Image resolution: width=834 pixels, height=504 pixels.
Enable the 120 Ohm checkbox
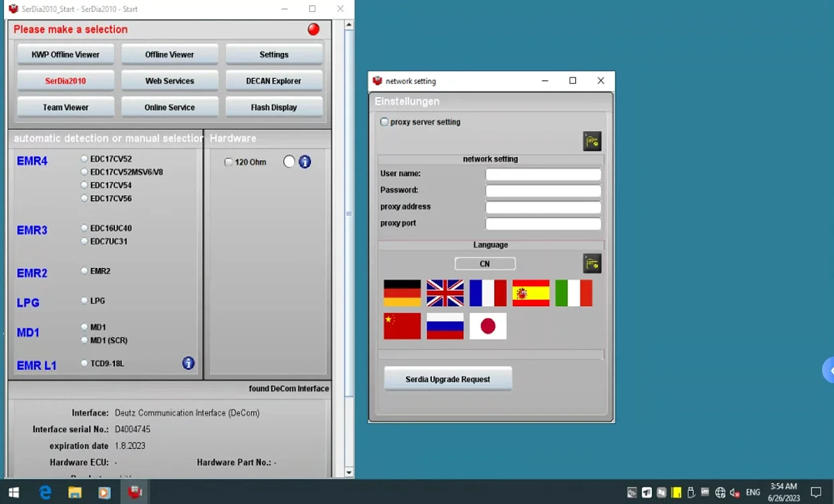(x=229, y=162)
